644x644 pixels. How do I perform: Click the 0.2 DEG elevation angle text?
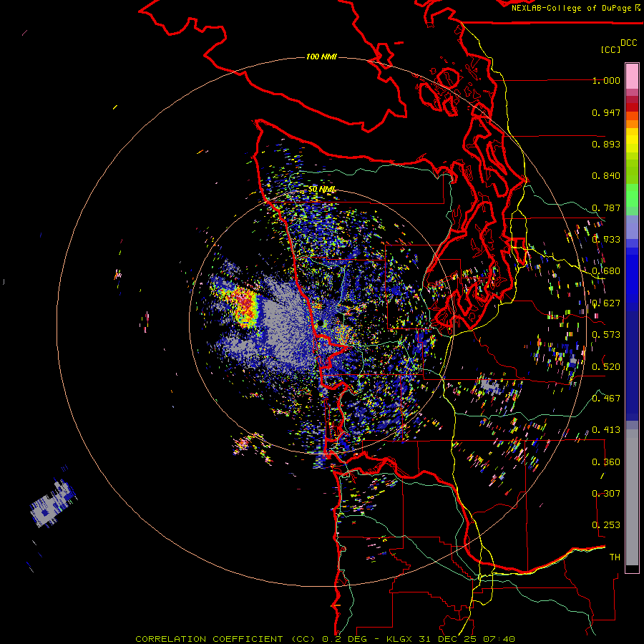[344, 639]
